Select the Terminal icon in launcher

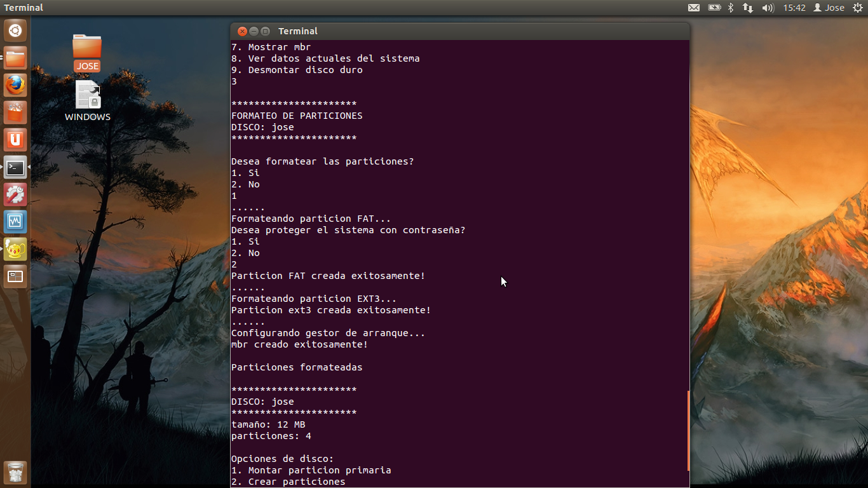click(x=15, y=167)
